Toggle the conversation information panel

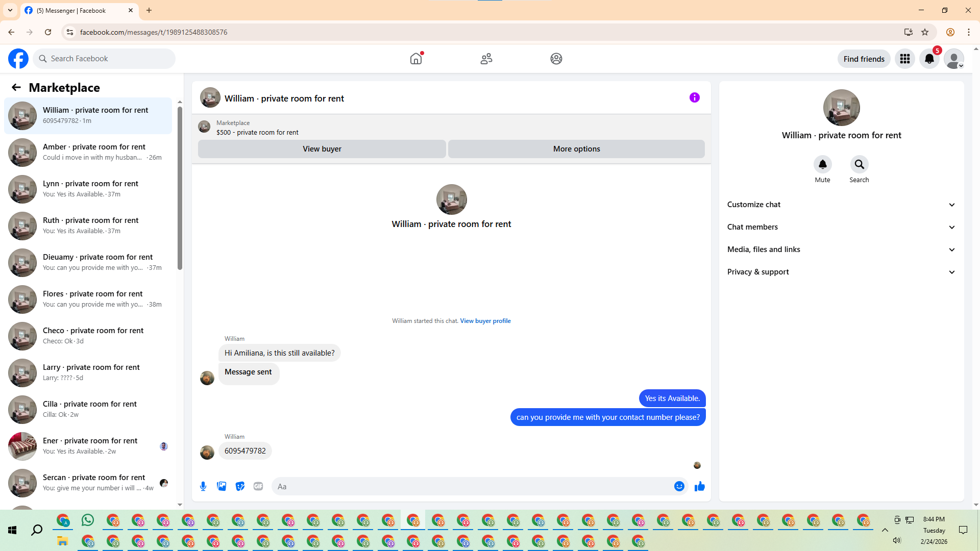(x=694, y=97)
